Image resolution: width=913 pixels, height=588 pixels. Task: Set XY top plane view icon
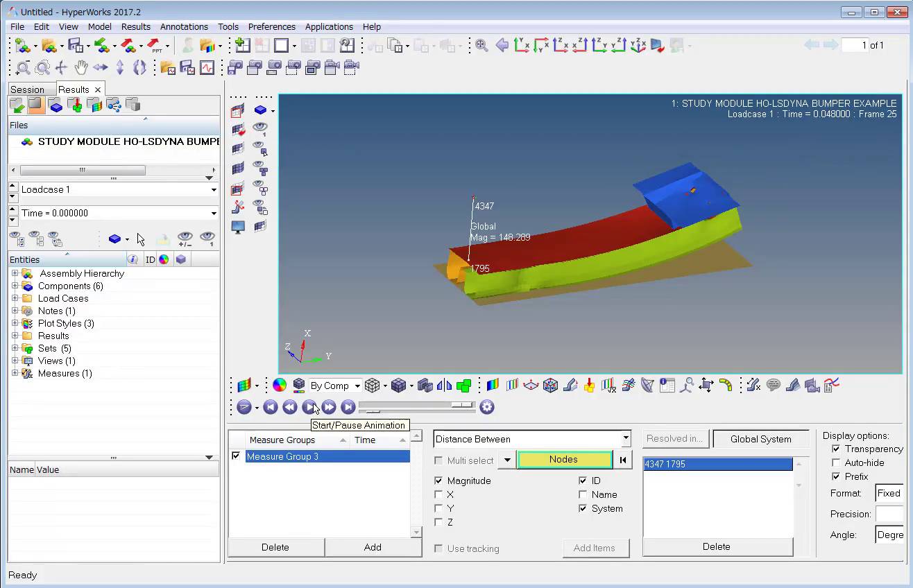click(x=521, y=46)
